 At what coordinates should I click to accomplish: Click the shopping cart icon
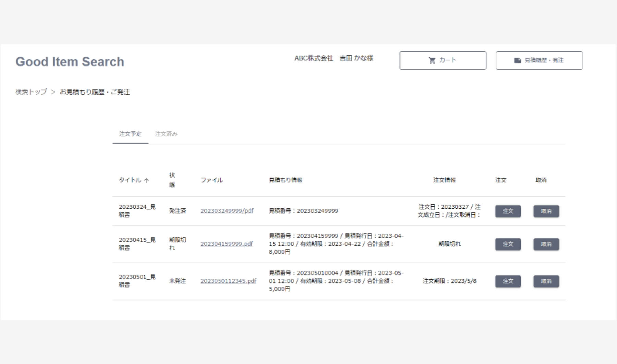pyautogui.click(x=432, y=60)
